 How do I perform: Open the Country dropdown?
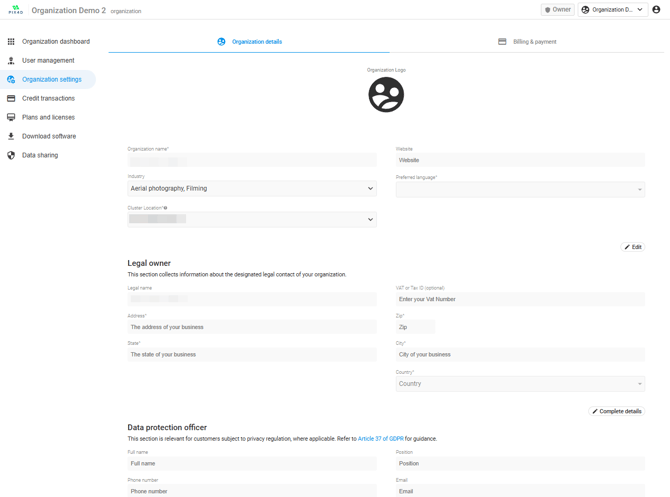pos(520,384)
